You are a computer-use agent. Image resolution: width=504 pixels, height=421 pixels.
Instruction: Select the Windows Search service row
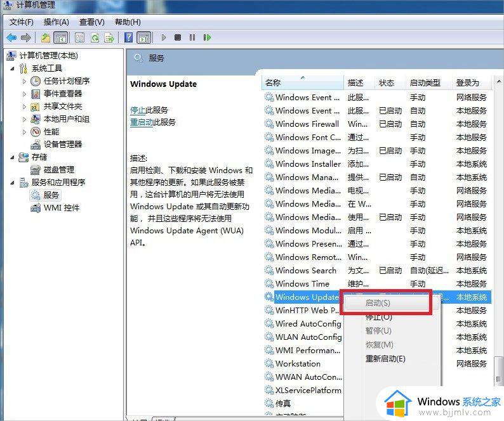(x=377, y=271)
